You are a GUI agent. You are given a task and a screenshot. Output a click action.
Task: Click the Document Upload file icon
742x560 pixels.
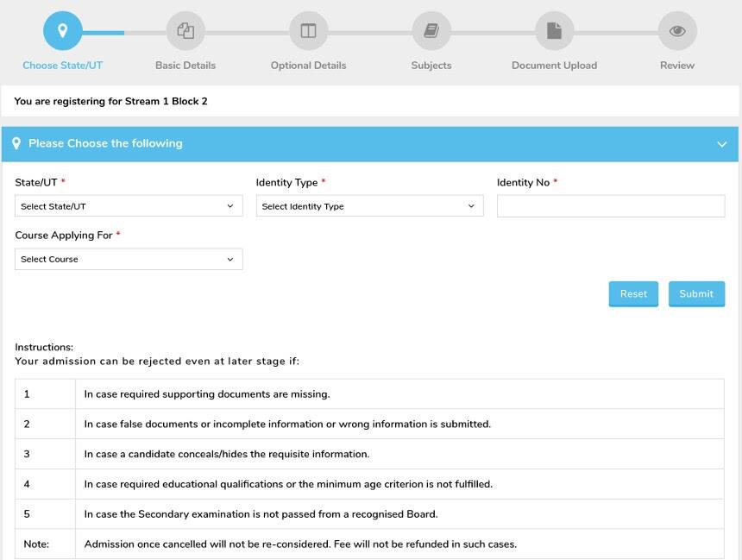(554, 31)
